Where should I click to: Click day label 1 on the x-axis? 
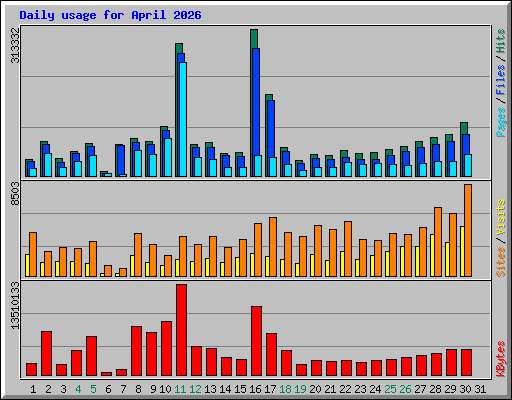click(x=33, y=389)
